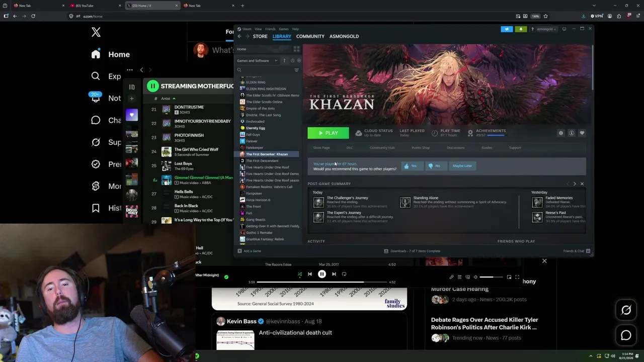Screen dimensions: 644x362
Task: Open asmongold account dropdown in Steam
Action: (545, 29)
